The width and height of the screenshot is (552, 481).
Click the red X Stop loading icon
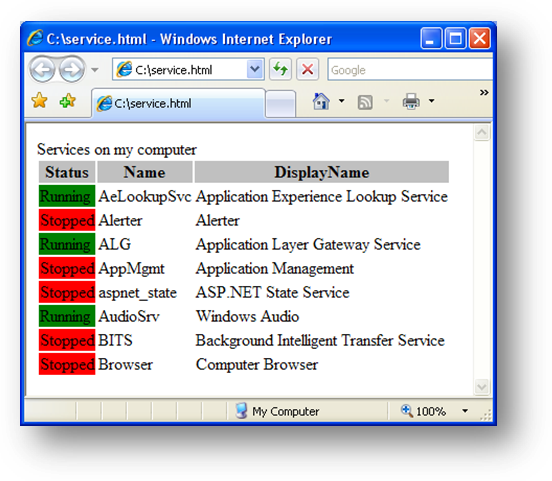tap(308, 69)
